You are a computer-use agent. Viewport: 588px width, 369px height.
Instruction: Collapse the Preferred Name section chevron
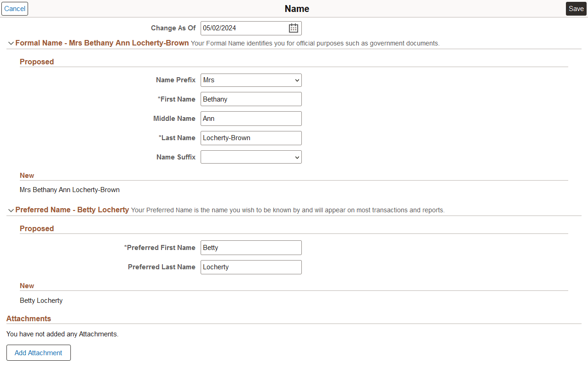click(11, 210)
